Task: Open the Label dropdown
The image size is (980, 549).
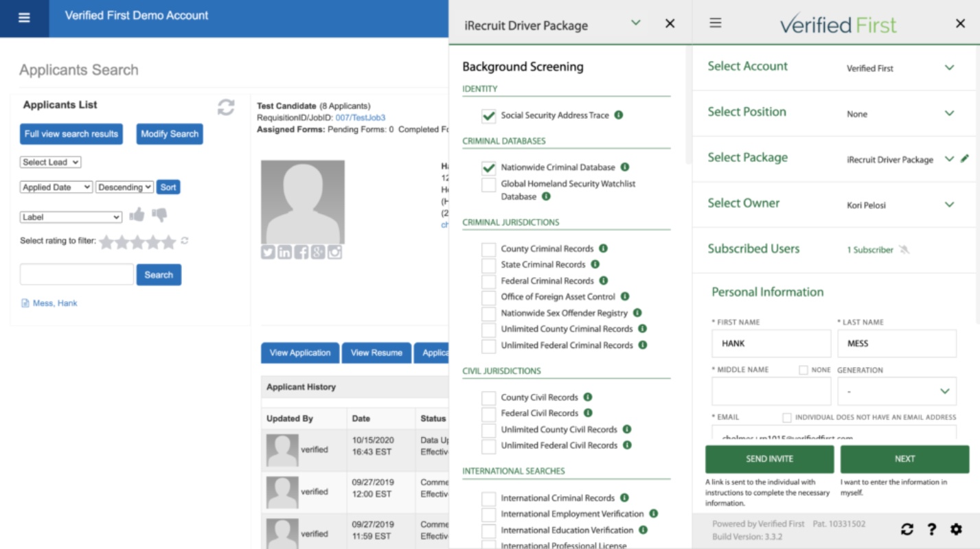Action: (x=71, y=217)
